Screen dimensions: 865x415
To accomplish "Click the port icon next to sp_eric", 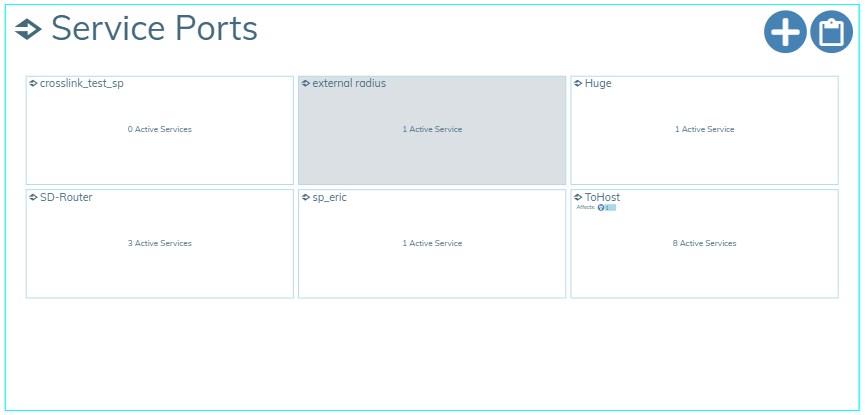I will [x=305, y=198].
